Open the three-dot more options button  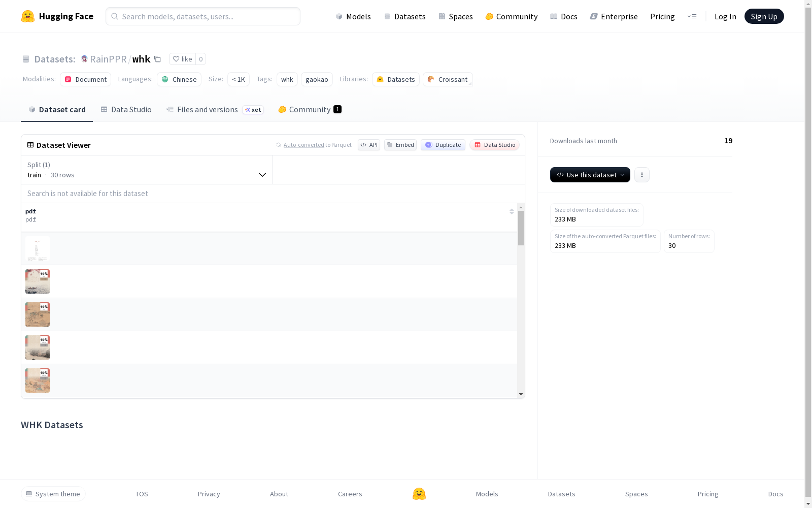click(642, 175)
